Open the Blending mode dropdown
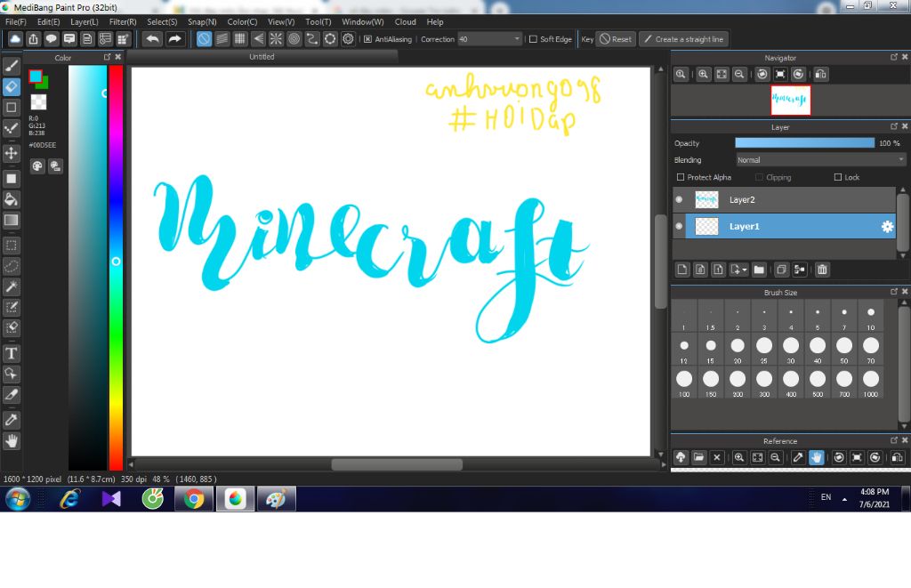The width and height of the screenshot is (911, 588). tap(820, 160)
